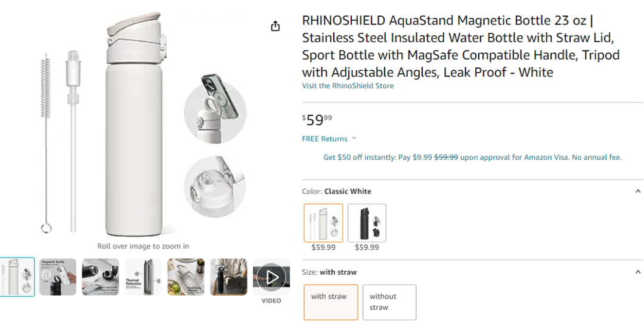Viewport: 644px width, 326px height.
Task: Click the share icon above product image
Action: point(275,26)
